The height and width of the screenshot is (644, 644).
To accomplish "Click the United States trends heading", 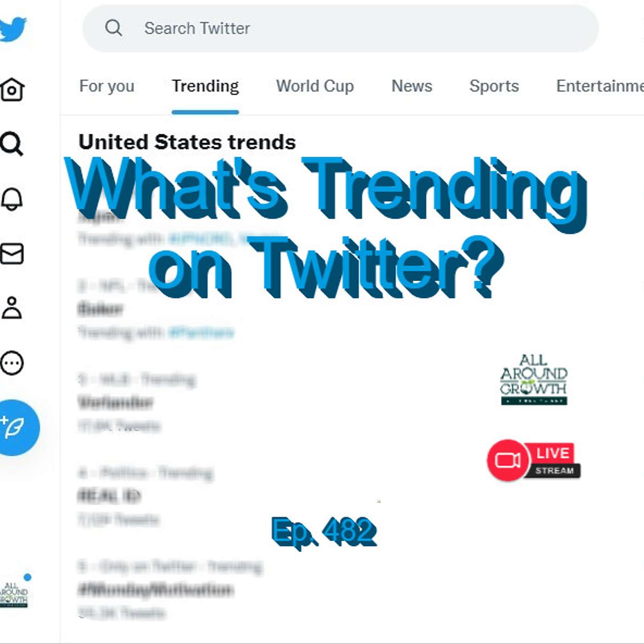I will [187, 142].
